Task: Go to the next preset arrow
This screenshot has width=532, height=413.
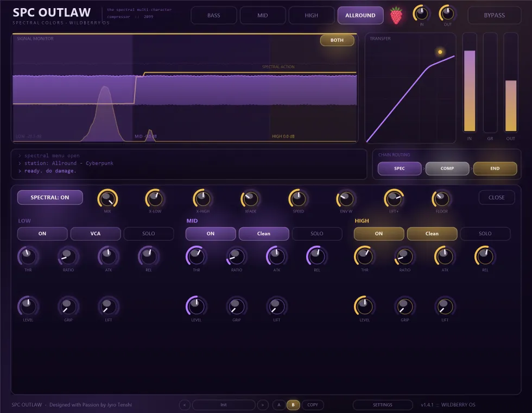Action: [263, 405]
